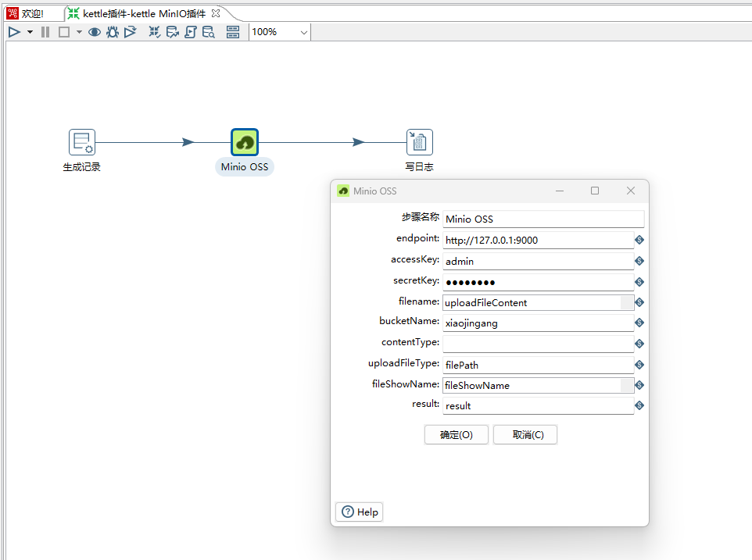Image resolution: width=752 pixels, height=560 pixels.
Task: Insert variable icon beside accessKey
Action: 639,261
